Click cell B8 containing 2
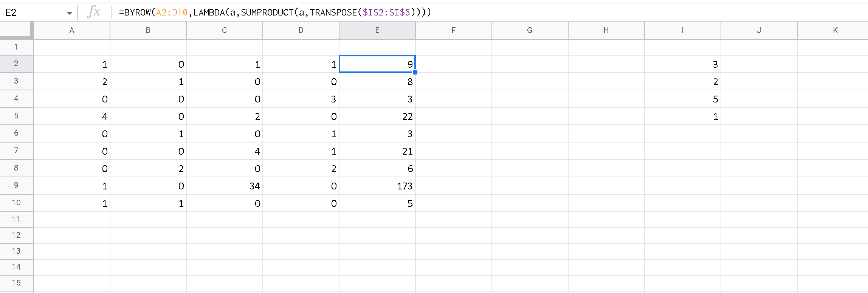This screenshot has height=293, width=868. pyautogui.click(x=148, y=168)
